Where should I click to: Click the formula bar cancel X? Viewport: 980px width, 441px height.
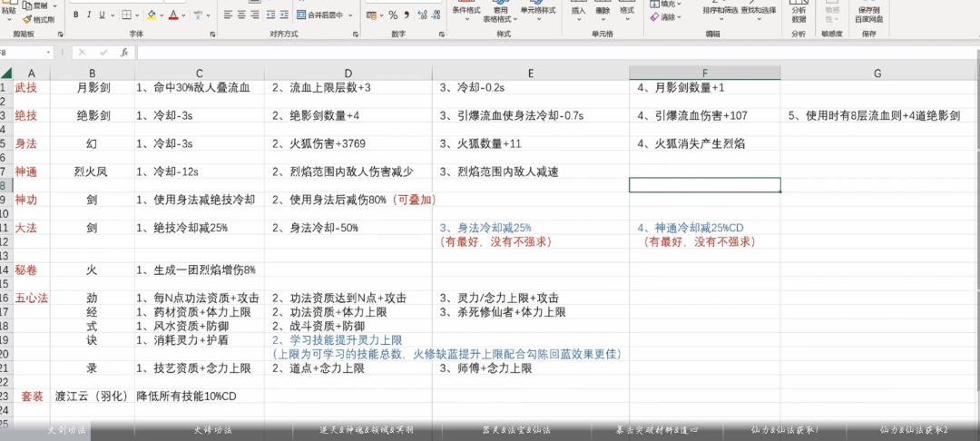point(83,53)
